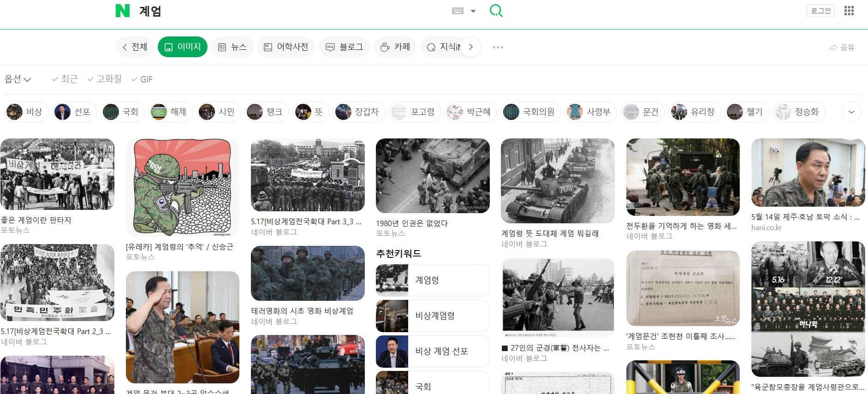Screen dimensions: 868x394
Task: Click the 계엄령 뜻 도대체 계엄 뭐길래 caption
Action: (x=550, y=233)
